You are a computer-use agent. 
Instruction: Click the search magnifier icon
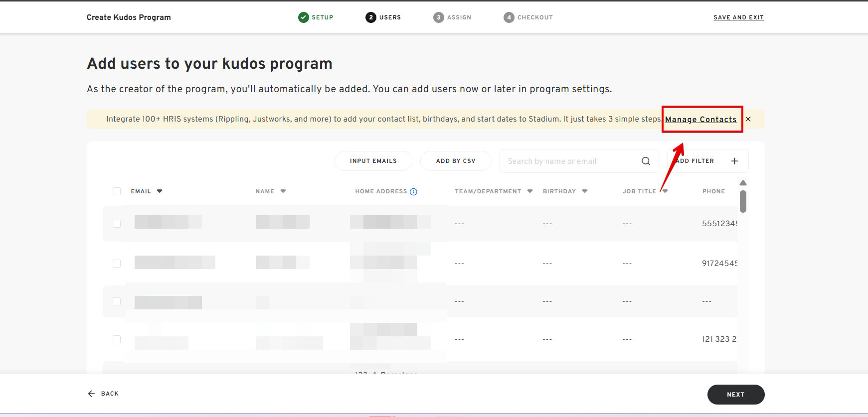(646, 161)
